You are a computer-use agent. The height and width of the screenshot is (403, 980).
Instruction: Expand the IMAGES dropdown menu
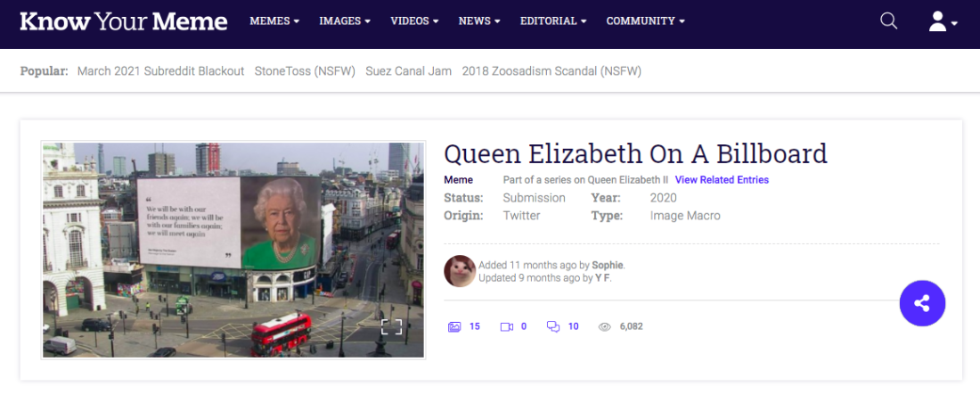click(x=345, y=21)
